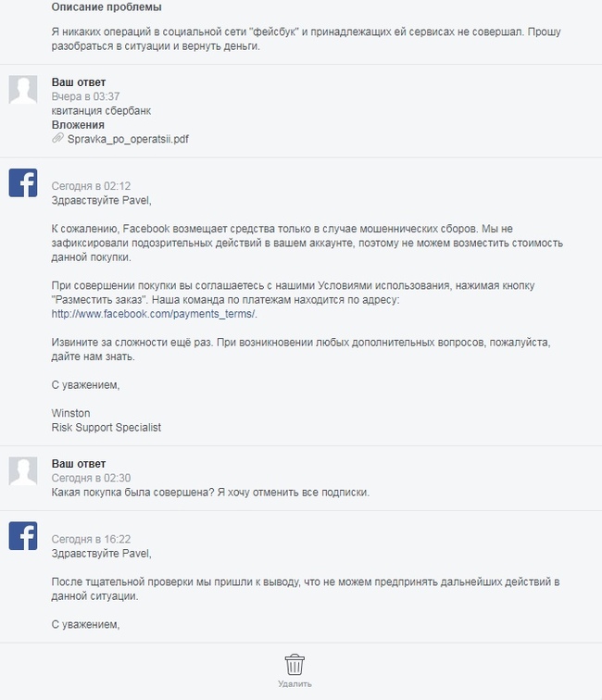Click user avatar beside yesterday's 03:37 reply
The height and width of the screenshot is (700, 602).
coord(23,90)
